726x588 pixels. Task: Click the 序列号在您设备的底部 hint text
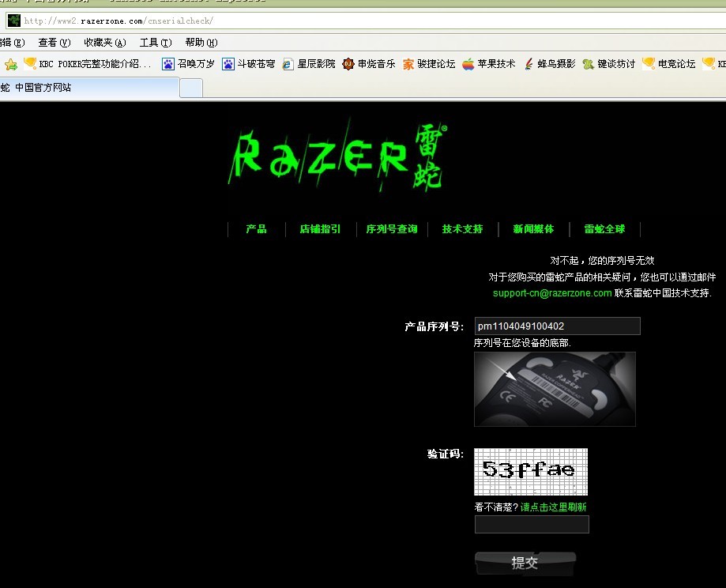(522, 343)
